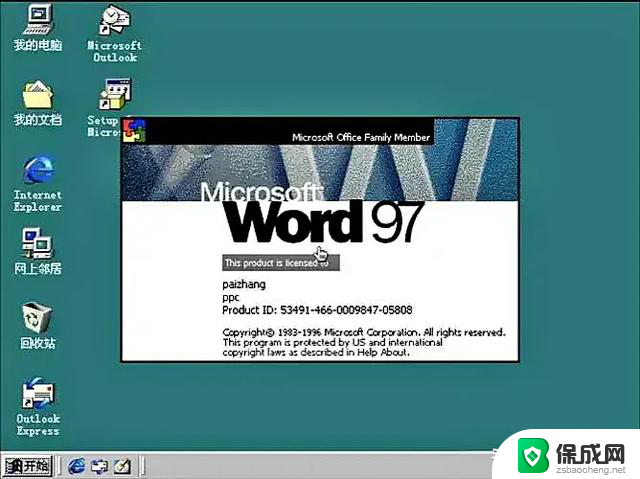This screenshot has height=479, width=640.
Task: Click the Copyright 1983-1996 Microsoft Corporation line
Action: [x=364, y=333]
